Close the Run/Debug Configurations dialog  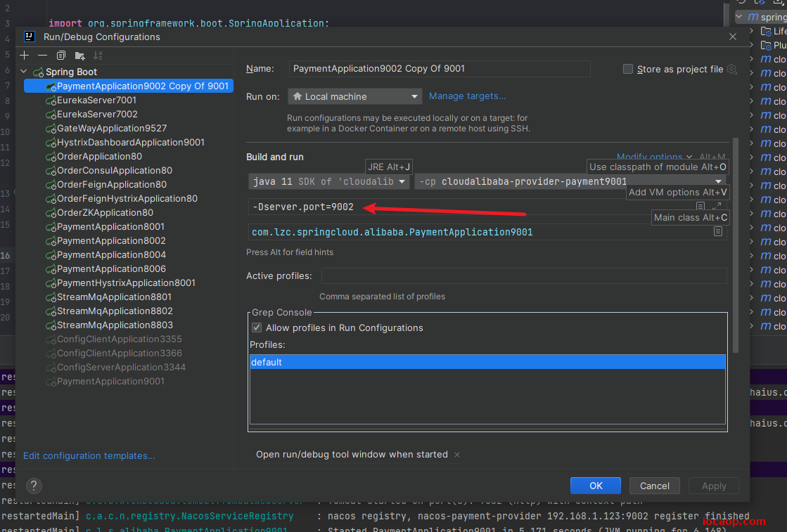tap(733, 37)
